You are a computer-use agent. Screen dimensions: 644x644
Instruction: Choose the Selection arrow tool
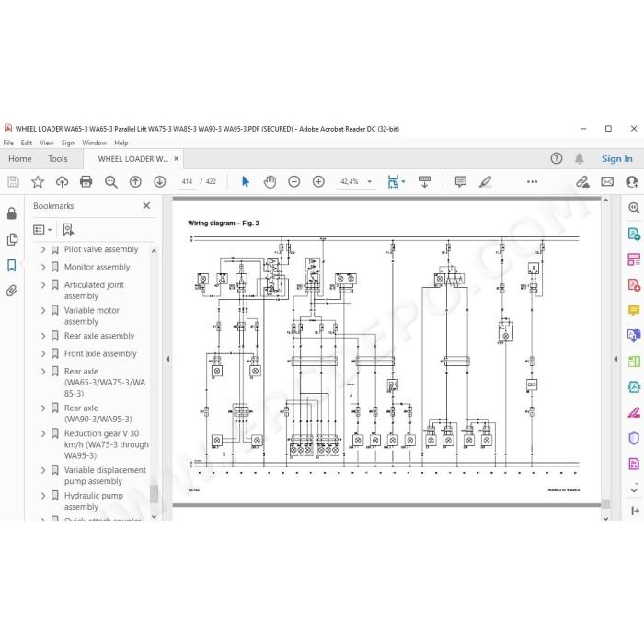[246, 181]
